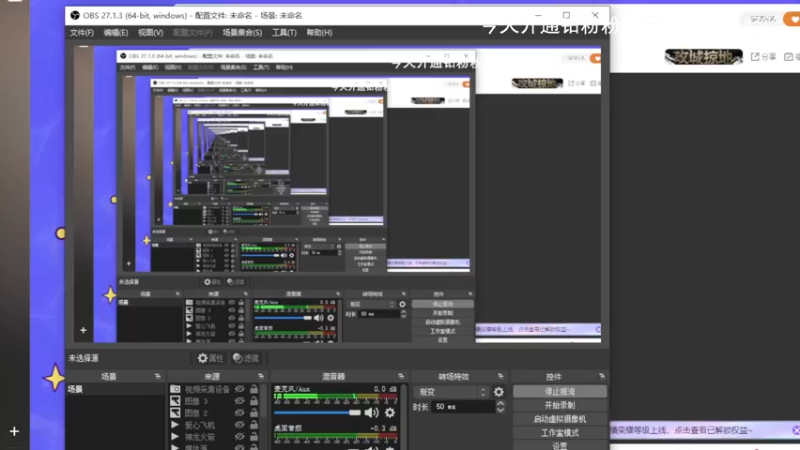Toggle the lock on 视频采集设备 source

(x=254, y=389)
